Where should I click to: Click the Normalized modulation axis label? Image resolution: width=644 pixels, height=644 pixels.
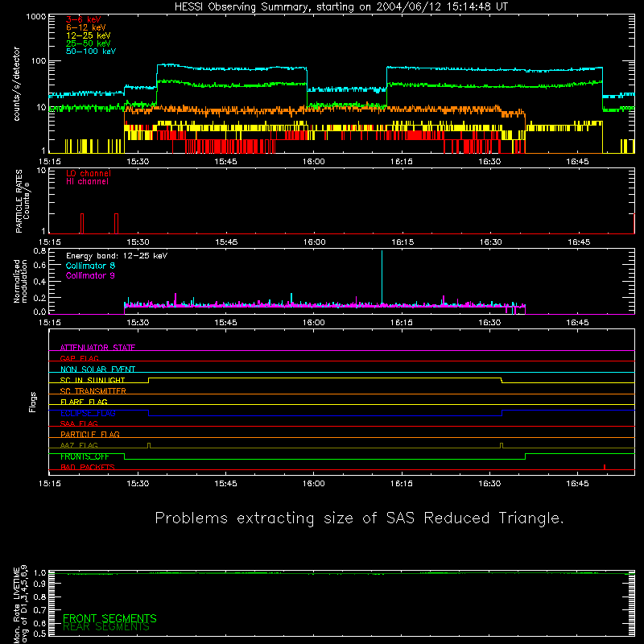pyautogui.click(x=20, y=281)
